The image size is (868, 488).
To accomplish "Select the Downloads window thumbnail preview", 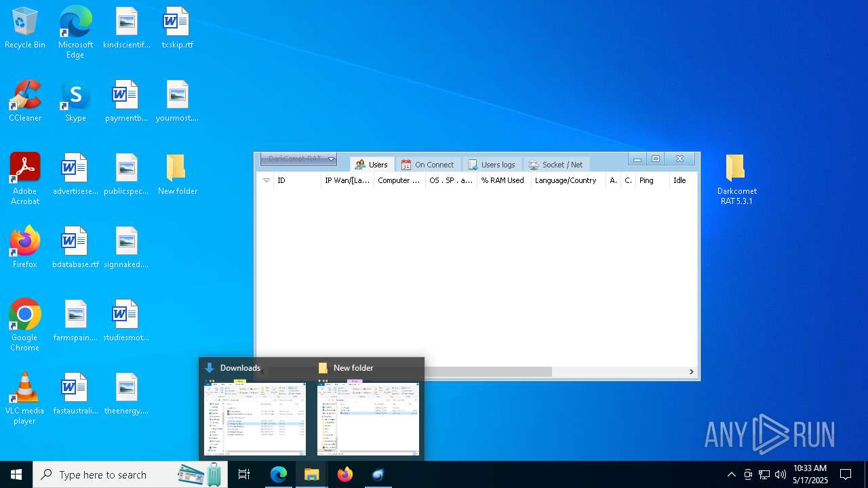I will [x=255, y=418].
